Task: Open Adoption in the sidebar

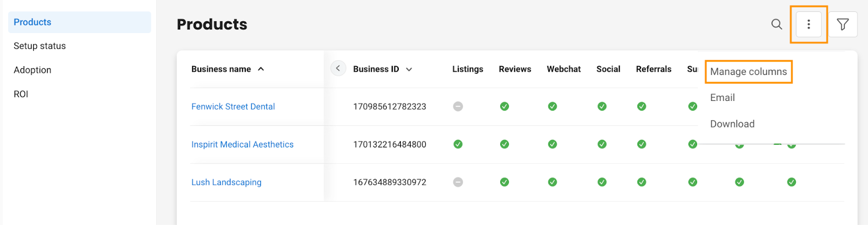Action: [x=33, y=70]
